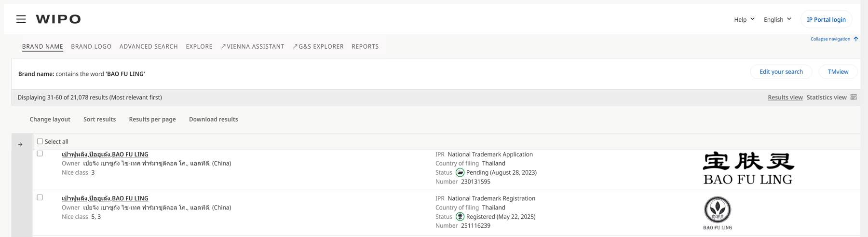The height and width of the screenshot is (237, 868).
Task: Tick checkbox for pending application 230131595
Action: [x=40, y=153]
